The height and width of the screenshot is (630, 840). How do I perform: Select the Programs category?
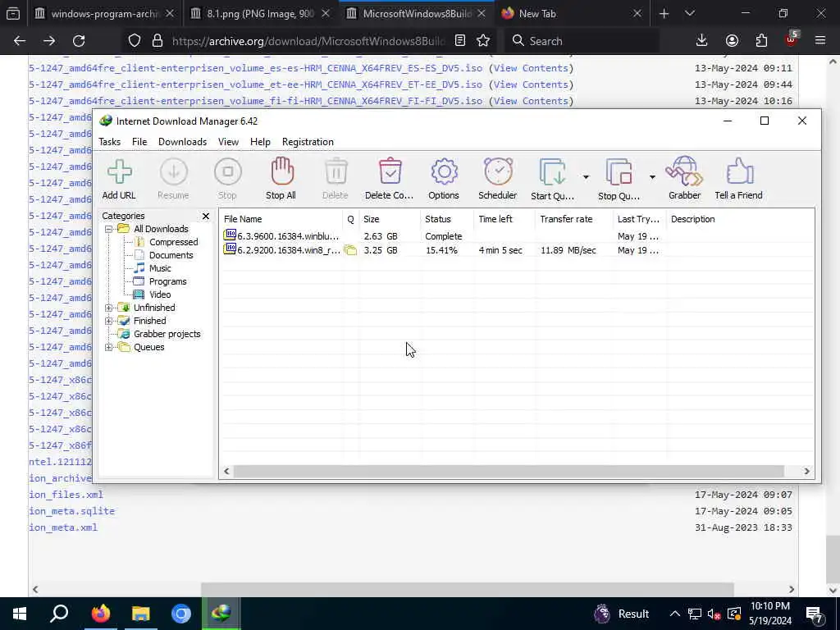167,282
